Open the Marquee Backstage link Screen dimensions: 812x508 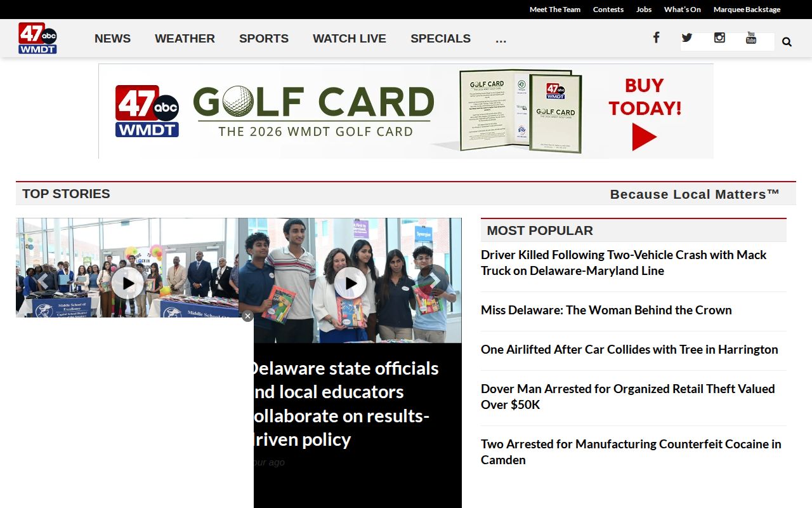coord(747,10)
